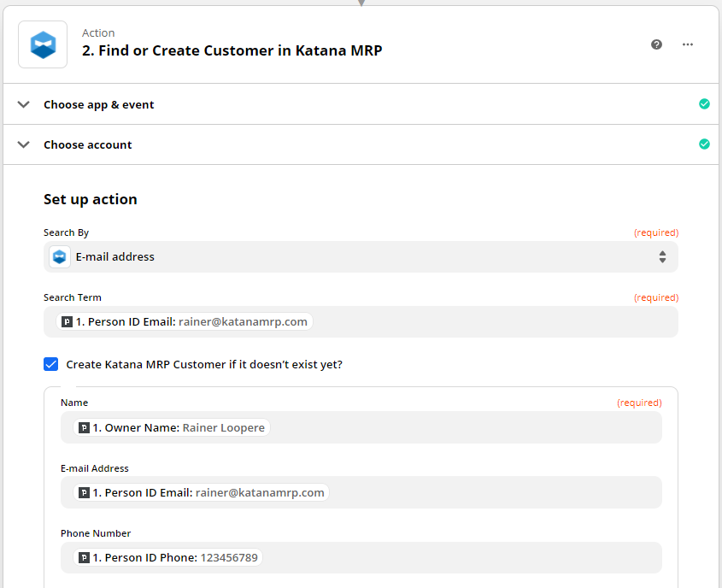
Task: Select the Person ID Email pill under E-mail Address
Action: [202, 492]
